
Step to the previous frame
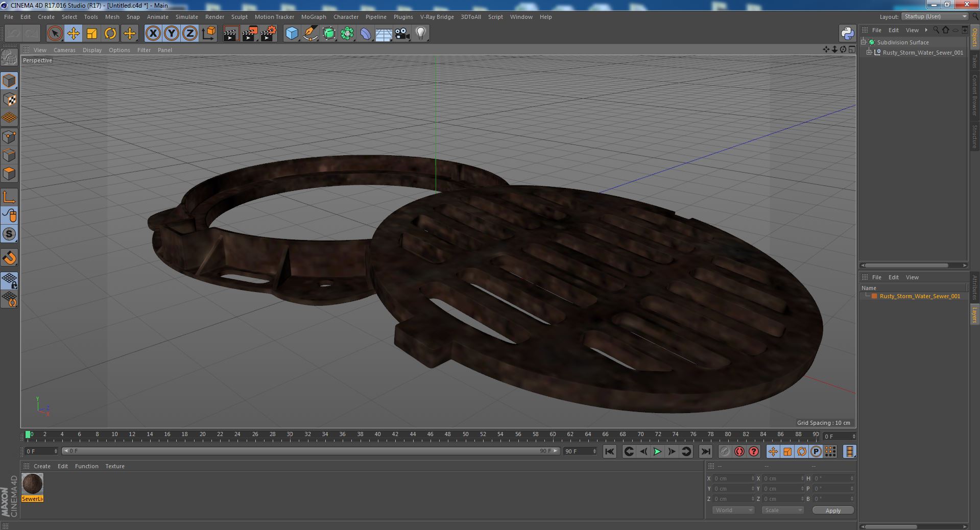coord(643,451)
